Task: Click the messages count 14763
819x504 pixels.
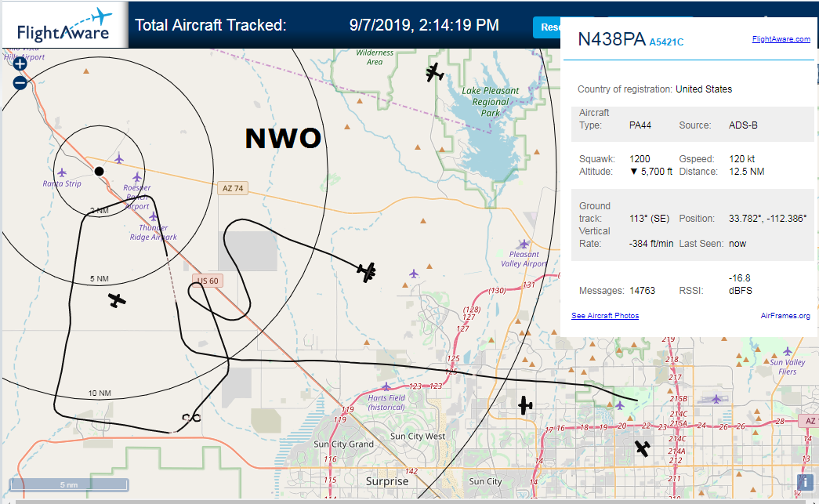Action: pos(642,290)
